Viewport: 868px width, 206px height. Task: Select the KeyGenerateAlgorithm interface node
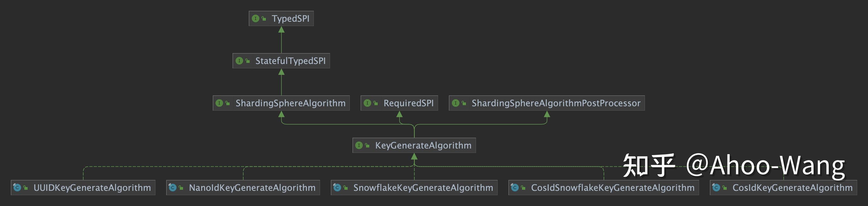(x=423, y=145)
